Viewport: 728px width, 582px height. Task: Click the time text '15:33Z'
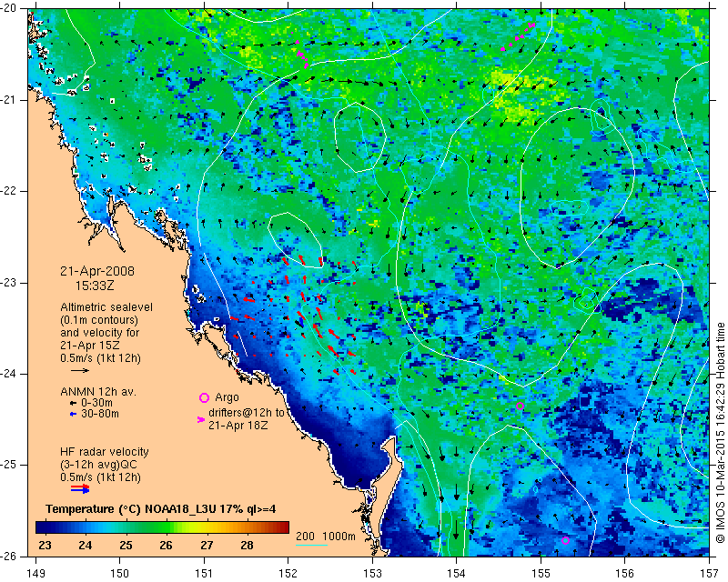(x=95, y=286)
